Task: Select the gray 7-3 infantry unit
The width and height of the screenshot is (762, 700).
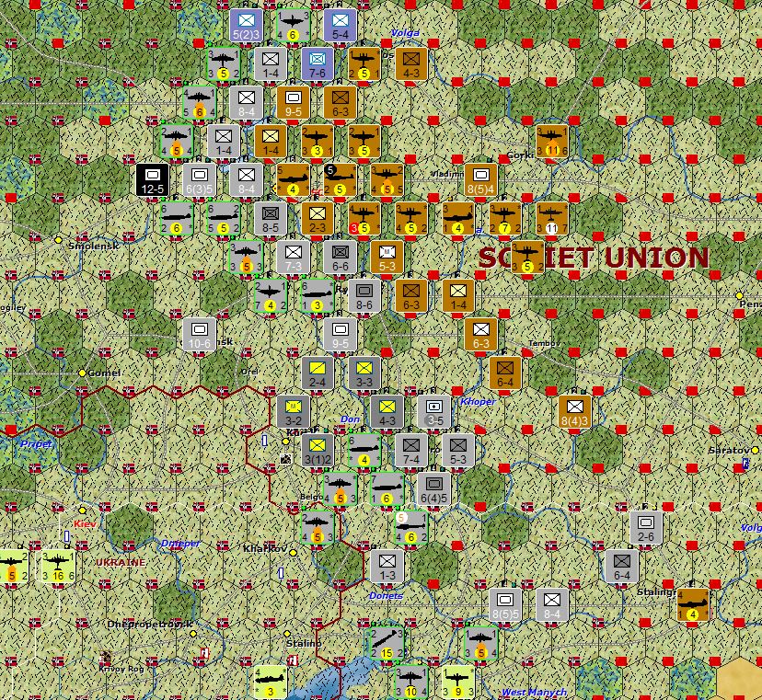Action: (293, 257)
